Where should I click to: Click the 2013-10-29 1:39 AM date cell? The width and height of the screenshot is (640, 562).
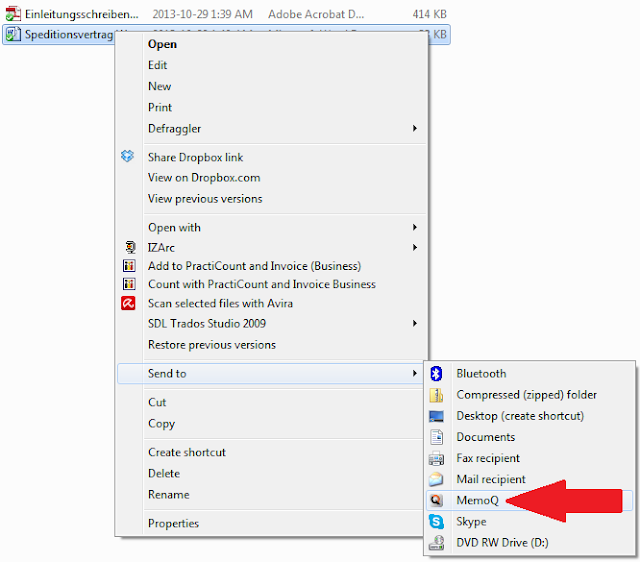(x=202, y=14)
